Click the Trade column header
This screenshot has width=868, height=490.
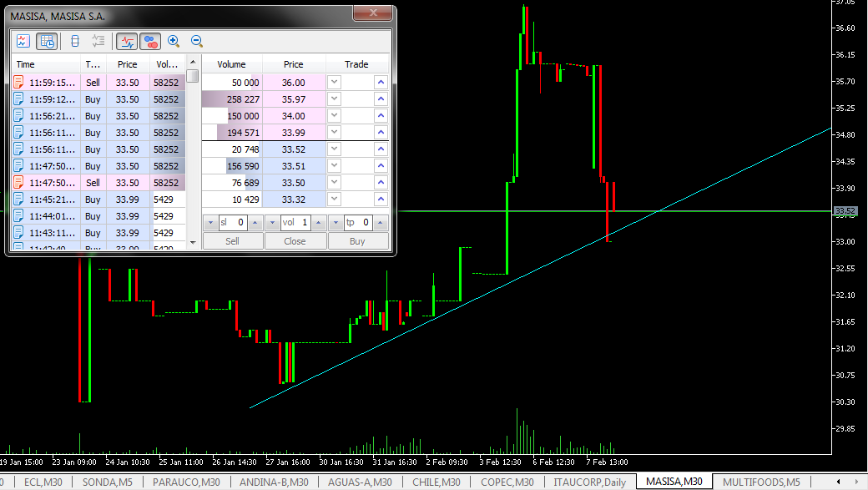point(356,64)
